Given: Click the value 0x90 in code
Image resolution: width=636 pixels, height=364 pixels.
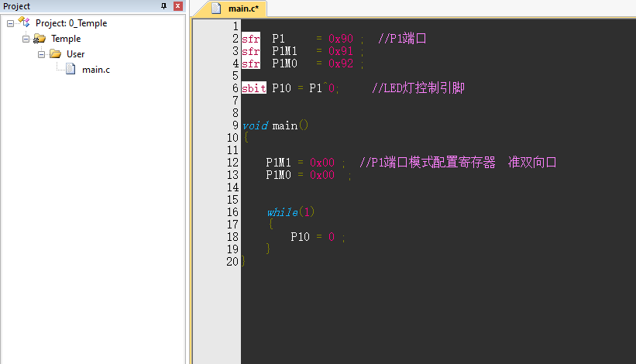Looking at the screenshot, I should pyautogui.click(x=341, y=39).
